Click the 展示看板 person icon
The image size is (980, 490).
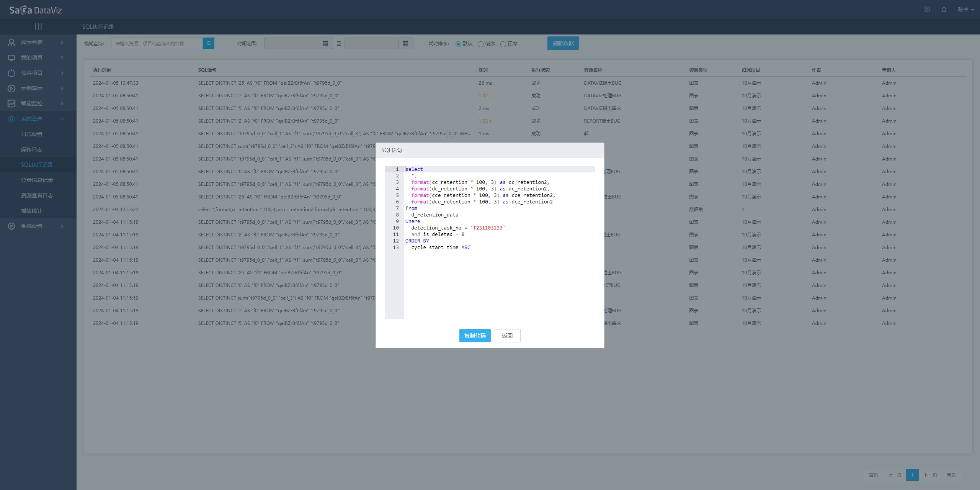[11, 42]
